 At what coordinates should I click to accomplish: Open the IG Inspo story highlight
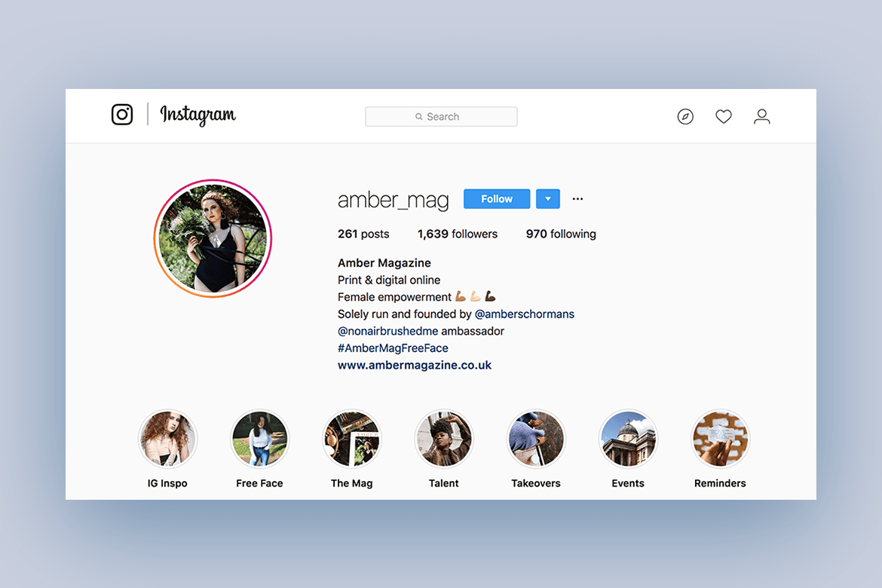167,438
